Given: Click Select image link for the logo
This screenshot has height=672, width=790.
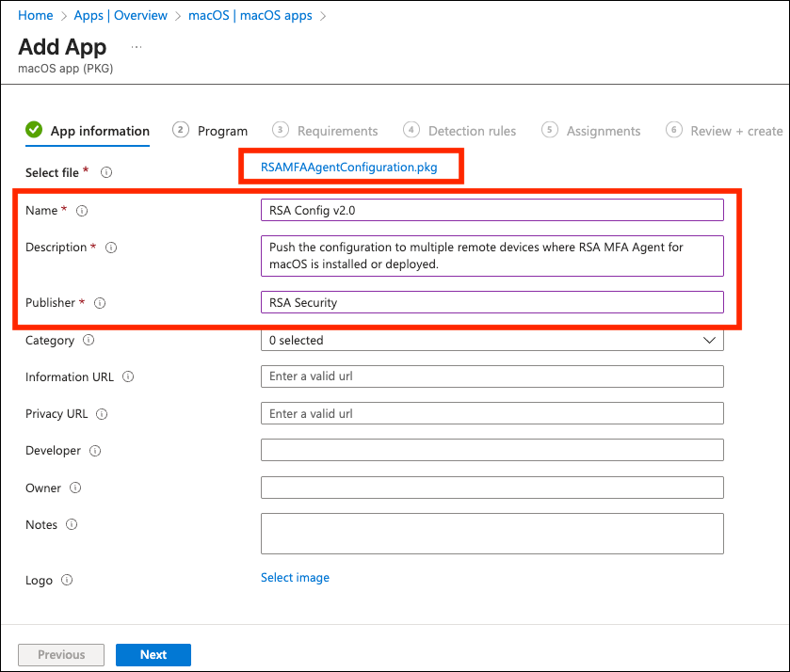Looking at the screenshot, I should (x=295, y=578).
